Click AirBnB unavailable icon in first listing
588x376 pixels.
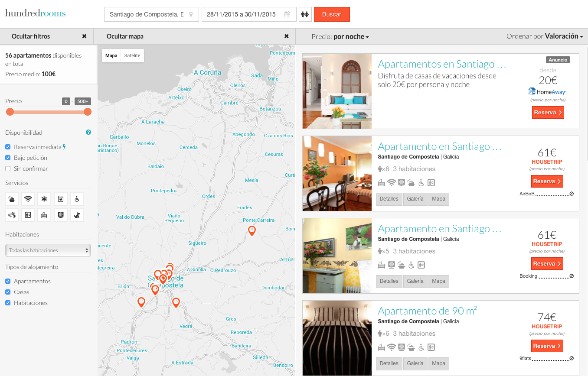click(x=572, y=194)
